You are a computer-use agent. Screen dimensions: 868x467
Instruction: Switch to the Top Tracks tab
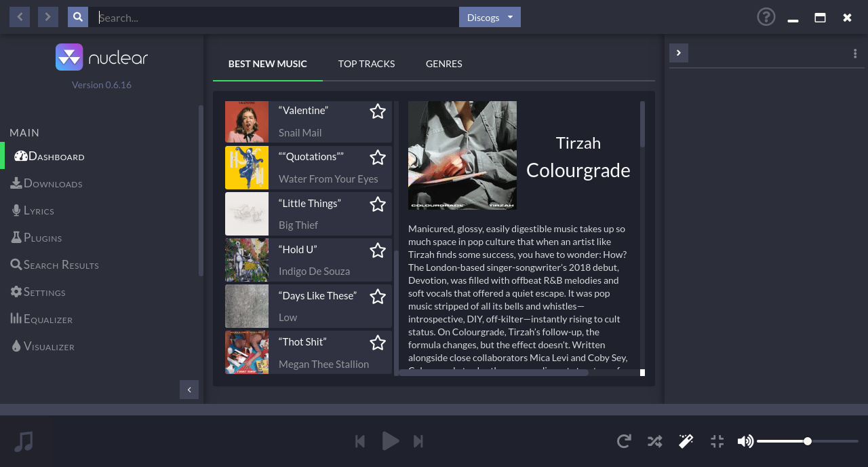[366, 64]
